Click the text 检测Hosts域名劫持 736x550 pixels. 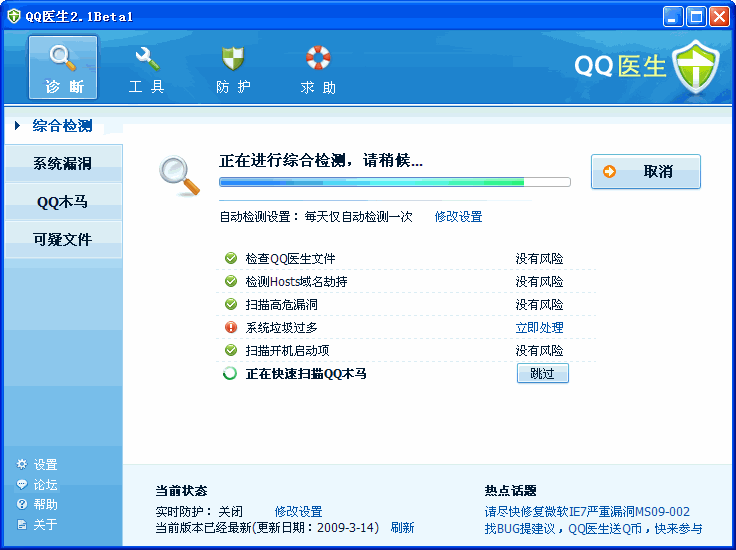pyautogui.click(x=296, y=282)
